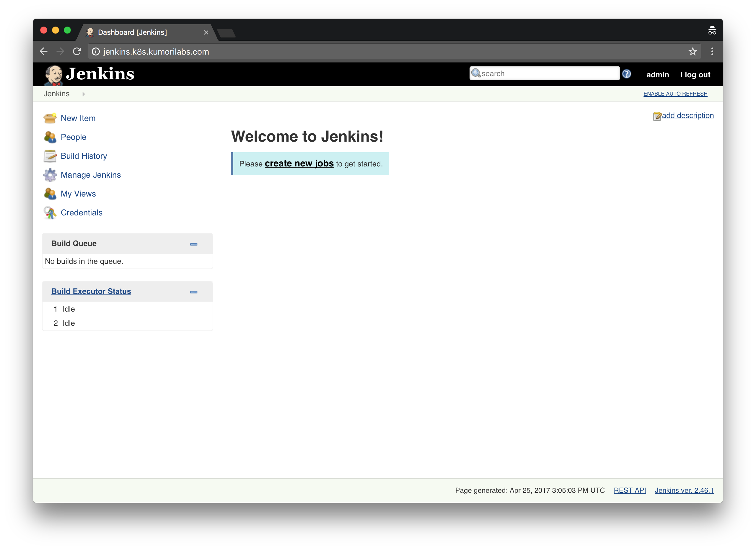This screenshot has width=756, height=550.
Task: Click the My Views icon
Action: pos(50,194)
